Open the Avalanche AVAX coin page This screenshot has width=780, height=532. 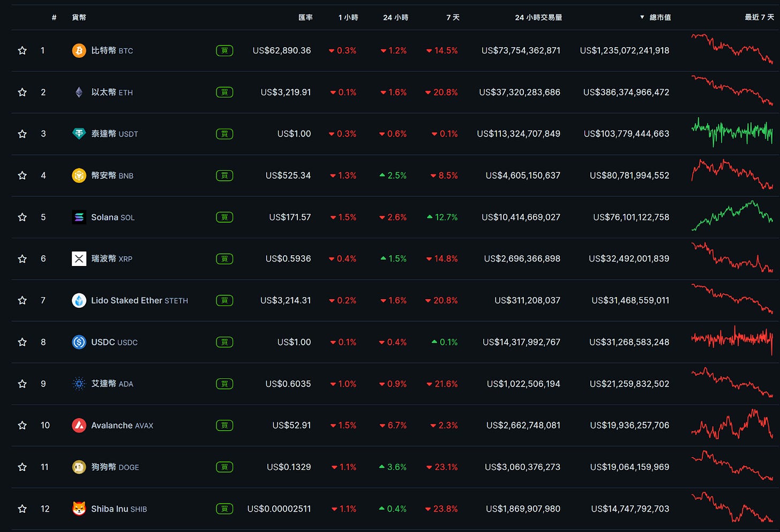pyautogui.click(x=122, y=425)
